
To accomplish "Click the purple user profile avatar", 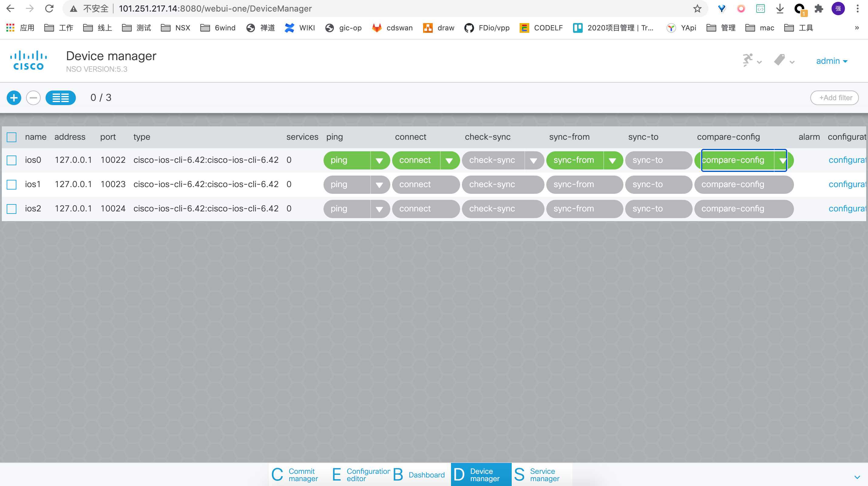I will (x=838, y=9).
